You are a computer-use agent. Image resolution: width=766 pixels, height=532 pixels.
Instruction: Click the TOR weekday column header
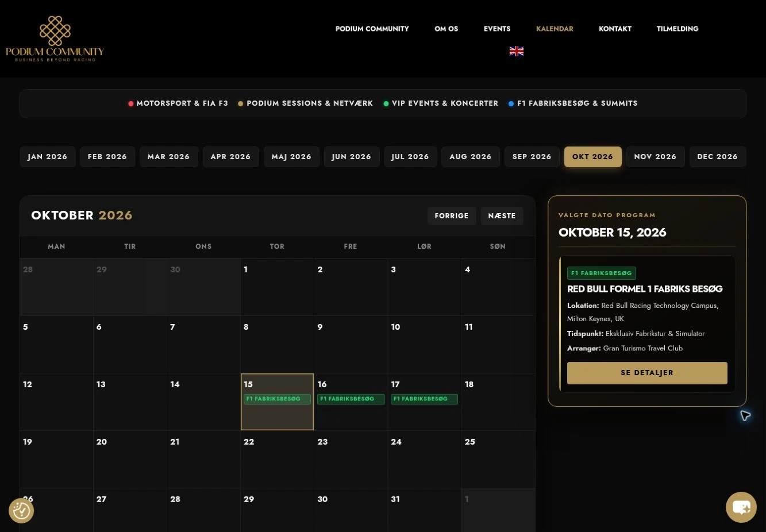click(x=277, y=246)
